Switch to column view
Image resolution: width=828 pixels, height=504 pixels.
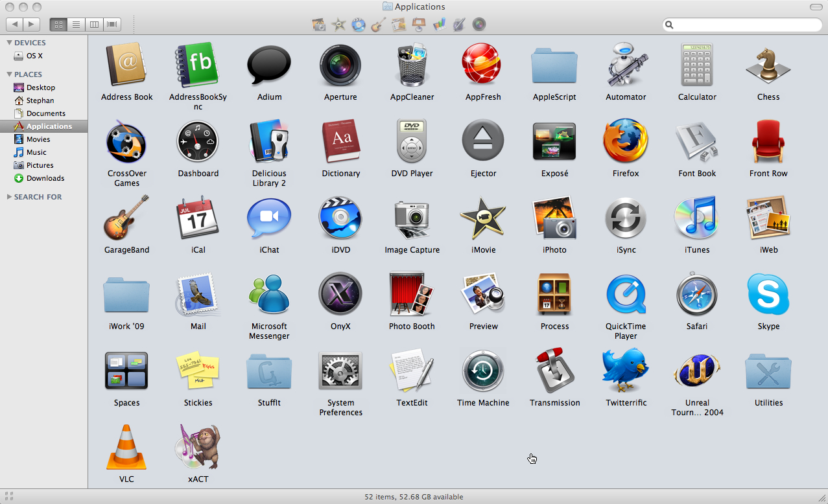95,25
